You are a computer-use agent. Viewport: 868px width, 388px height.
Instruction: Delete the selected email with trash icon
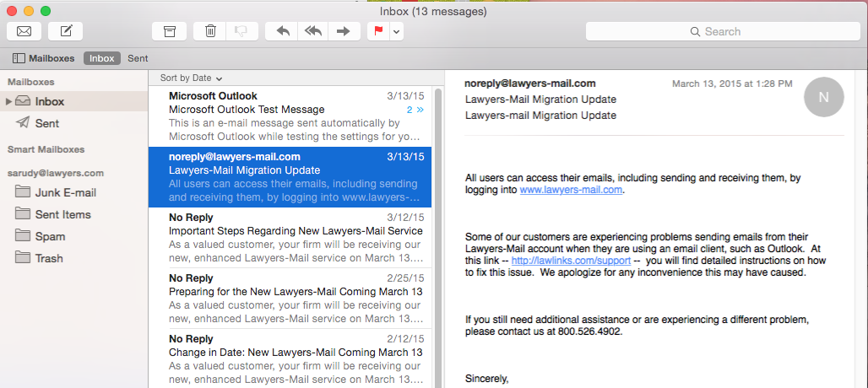pos(210,31)
